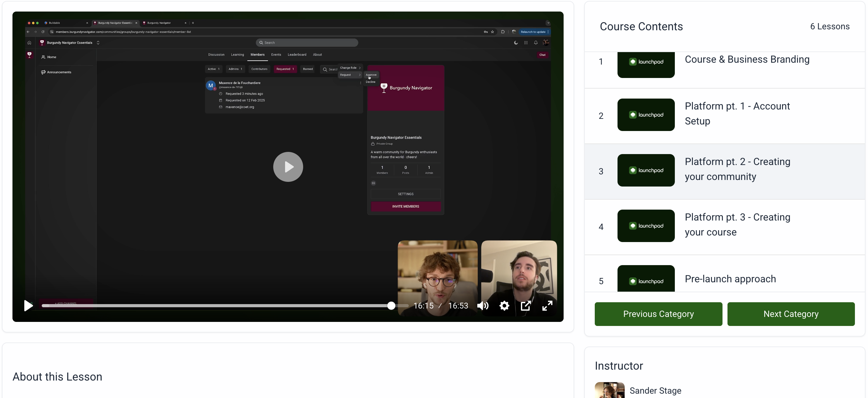In the video, click the Contributors filter
The width and height of the screenshot is (868, 398).
pos(259,69)
